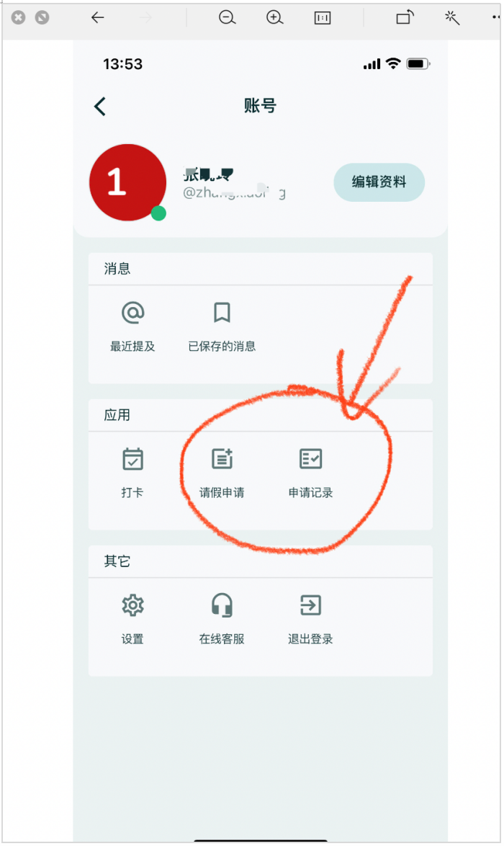
Task: Go back using the chevron beside 账号
Action: click(x=100, y=106)
